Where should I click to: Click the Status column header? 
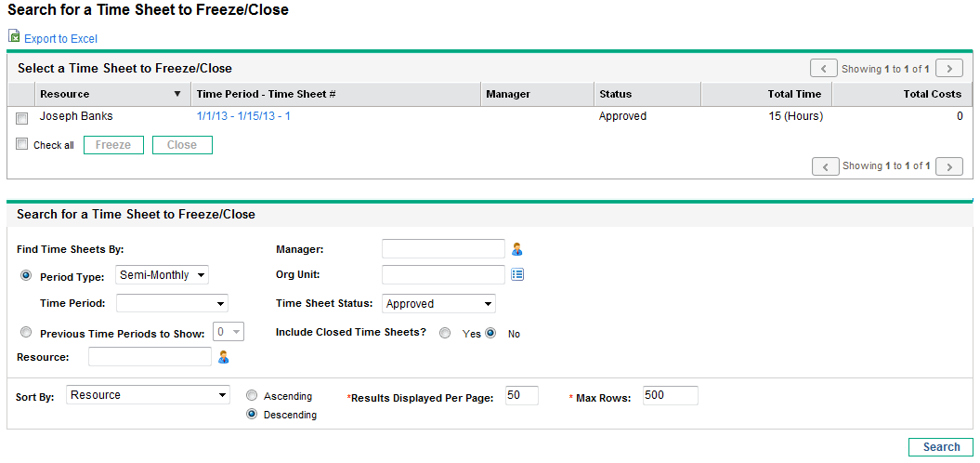[x=615, y=94]
